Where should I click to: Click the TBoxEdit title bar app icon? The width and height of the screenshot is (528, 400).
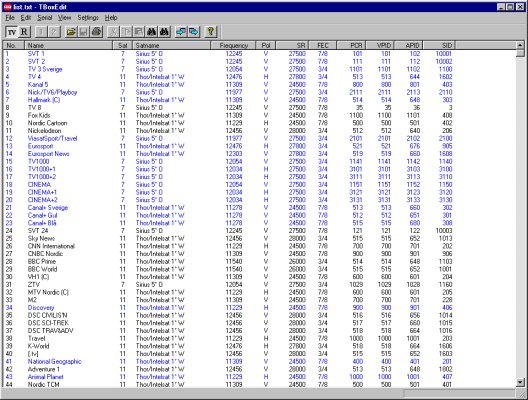[x=7, y=7]
